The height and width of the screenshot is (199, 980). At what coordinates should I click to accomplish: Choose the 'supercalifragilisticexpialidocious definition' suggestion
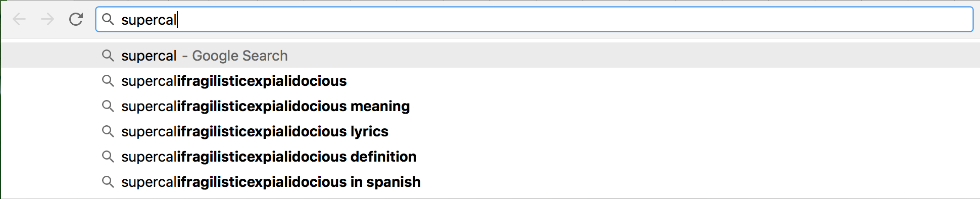(x=269, y=157)
